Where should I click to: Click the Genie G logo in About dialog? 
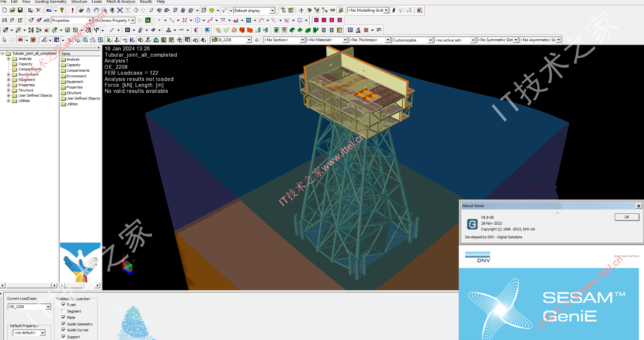tap(472, 224)
